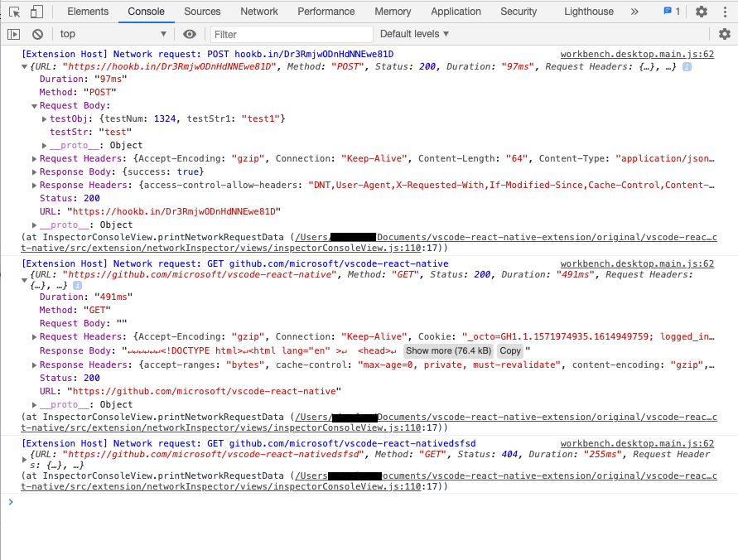The image size is (738, 560).
Task: Copy the response body with the Copy button
Action: pyautogui.click(x=509, y=350)
